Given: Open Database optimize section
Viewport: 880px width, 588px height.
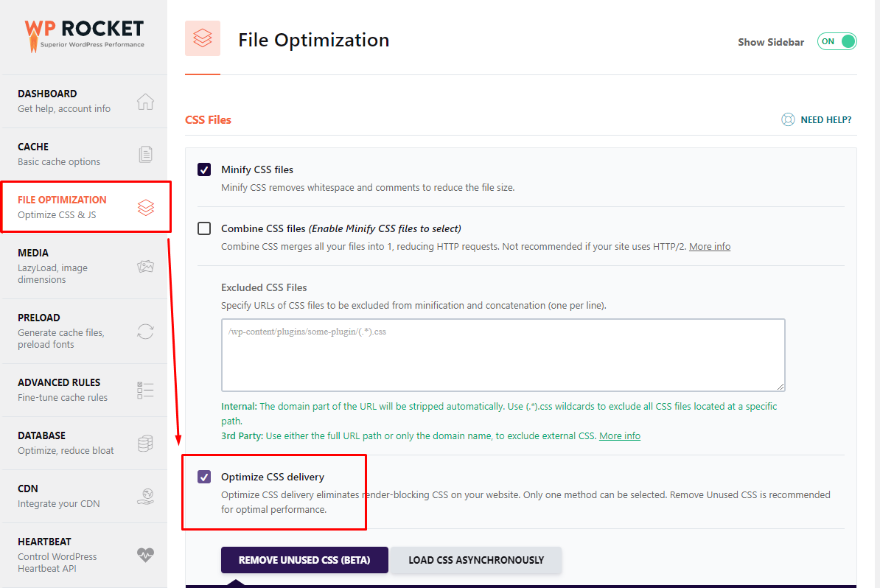Looking at the screenshot, I should point(84,444).
